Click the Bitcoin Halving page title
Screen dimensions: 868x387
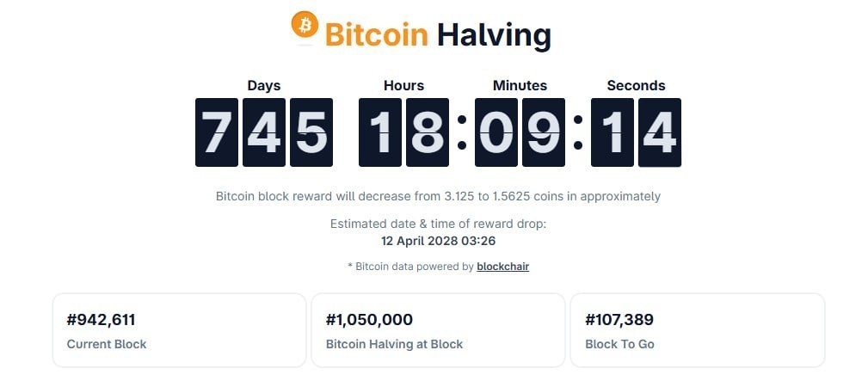[438, 35]
